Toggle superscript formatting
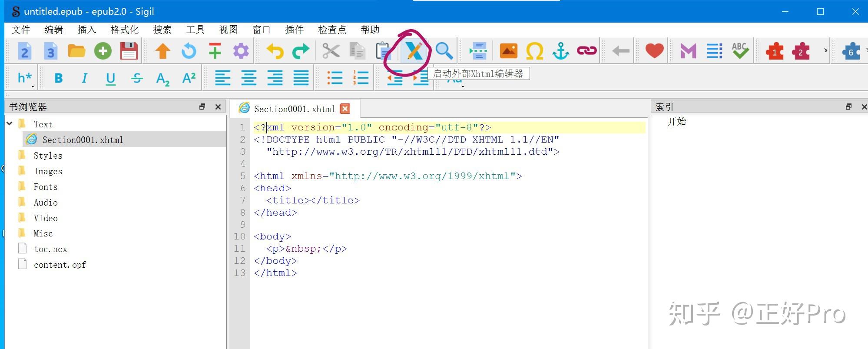868x349 pixels. pyautogui.click(x=189, y=78)
